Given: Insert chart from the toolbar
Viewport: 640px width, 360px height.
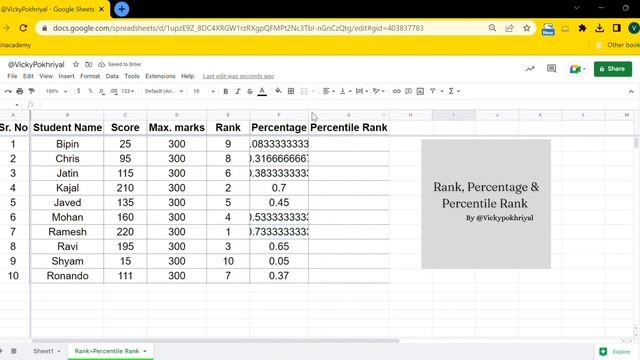Looking at the screenshot, I should click(x=420, y=91).
